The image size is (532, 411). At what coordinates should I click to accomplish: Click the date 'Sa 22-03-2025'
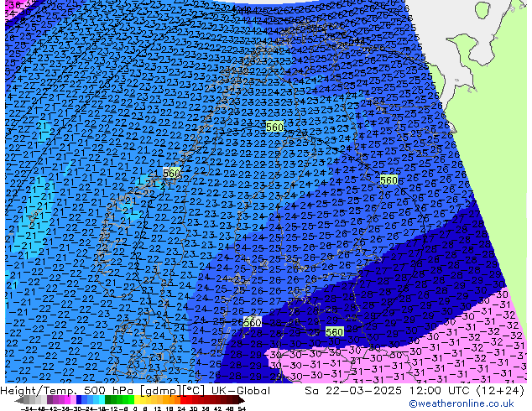click(x=353, y=391)
